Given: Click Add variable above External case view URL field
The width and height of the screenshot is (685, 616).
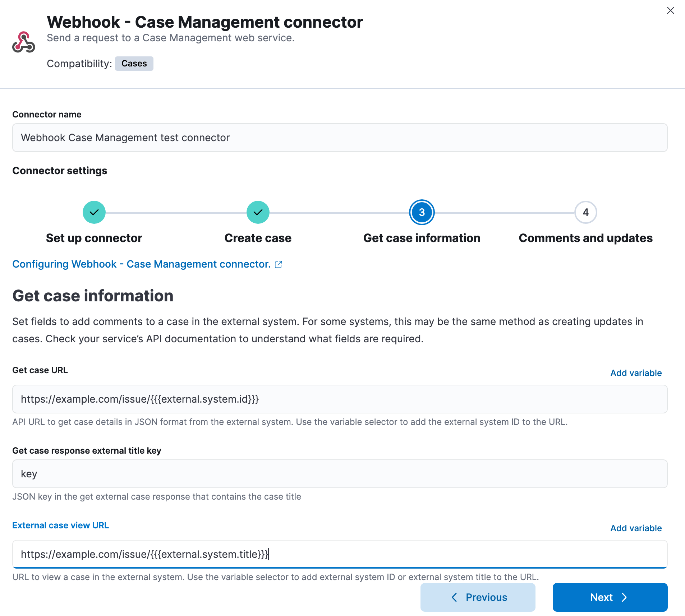Looking at the screenshot, I should (636, 528).
